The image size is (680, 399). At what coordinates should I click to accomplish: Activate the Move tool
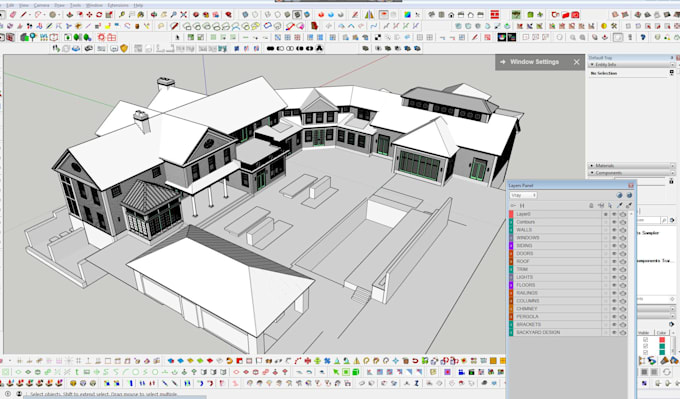click(89, 15)
